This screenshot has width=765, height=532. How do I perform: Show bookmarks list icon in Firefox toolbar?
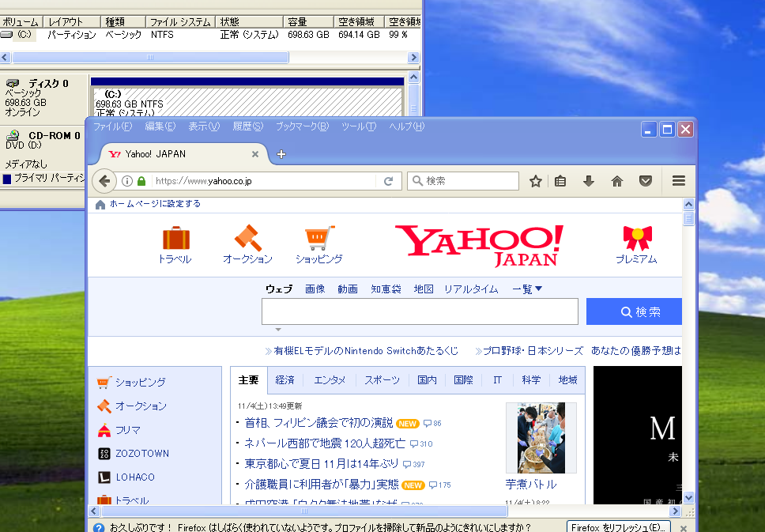click(560, 181)
